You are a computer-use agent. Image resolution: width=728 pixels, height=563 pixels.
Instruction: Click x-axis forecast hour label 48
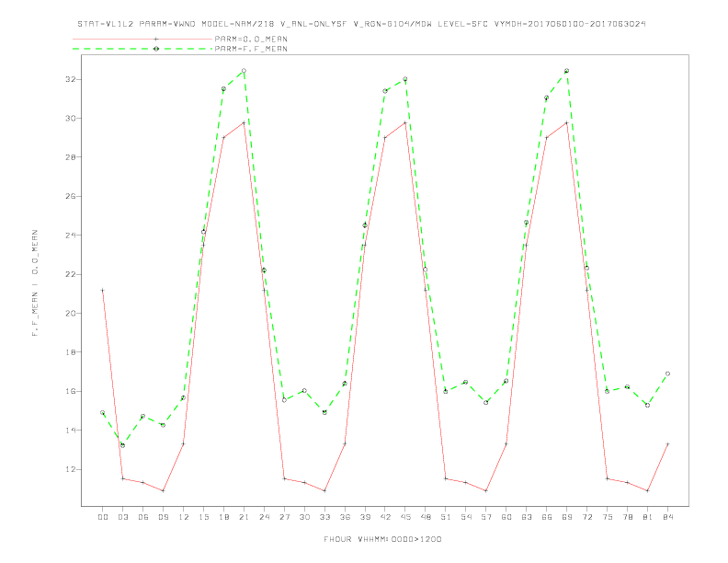[426, 517]
